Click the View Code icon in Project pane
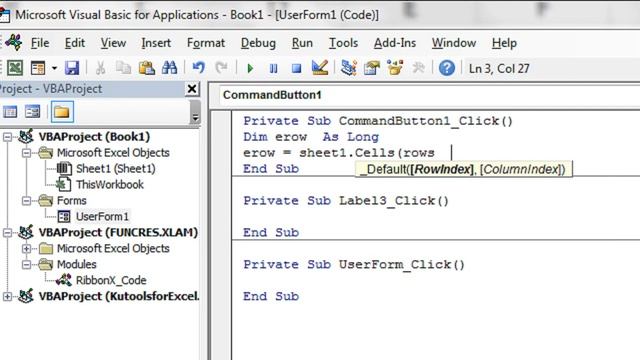Viewport: 640px width, 360px height. coord(10,111)
